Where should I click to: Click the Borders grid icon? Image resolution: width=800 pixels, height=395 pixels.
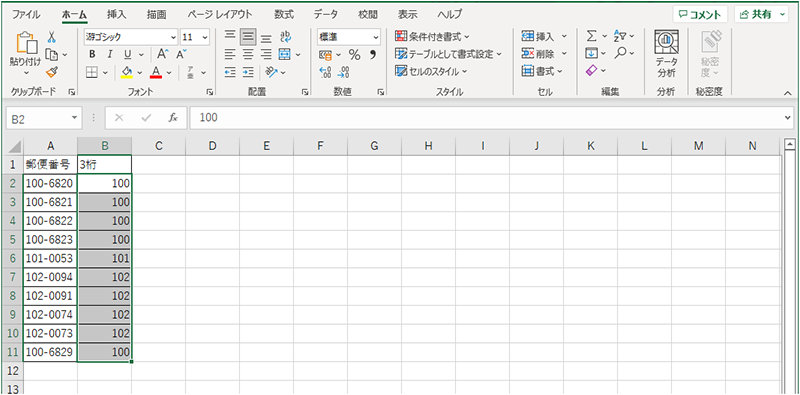(92, 72)
